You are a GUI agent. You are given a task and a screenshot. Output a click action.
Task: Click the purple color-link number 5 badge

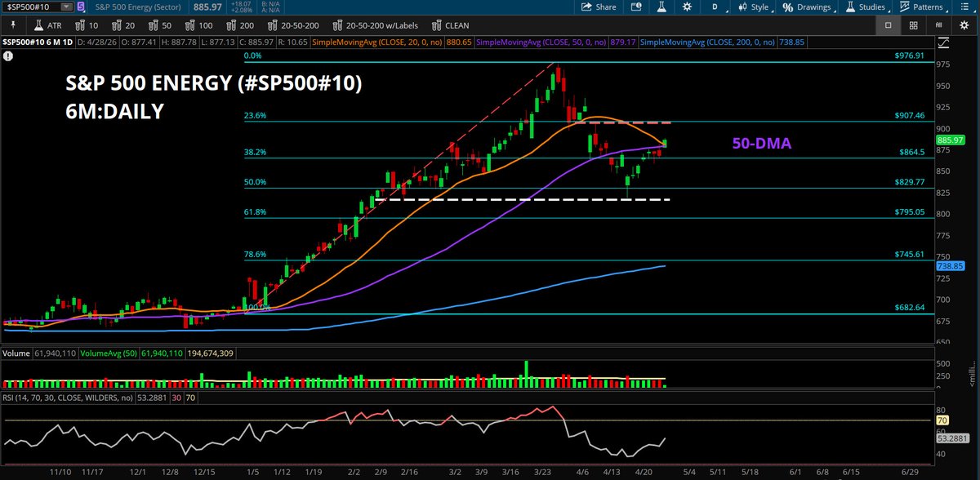click(x=80, y=7)
